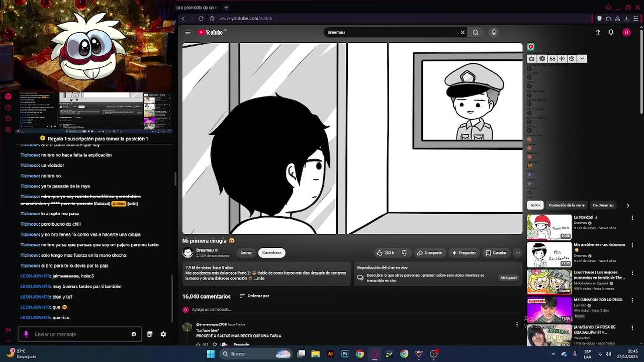The height and width of the screenshot is (362, 644).
Task: Expand the extension toolbar dropdown arrow
Action: [582, 59]
